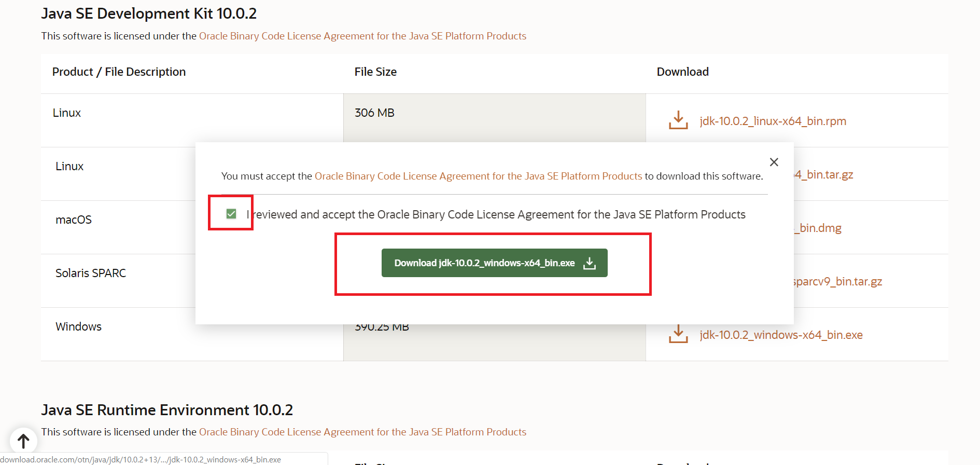Click the Solaris SPARC row label
Viewport: 980px width, 465px height.
[91, 273]
